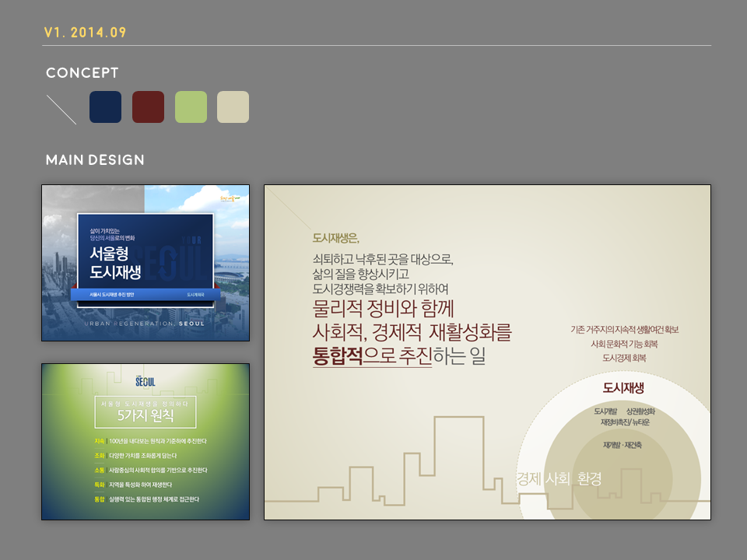
Task: Click the '환경' label on the diagram
Action: (x=589, y=478)
